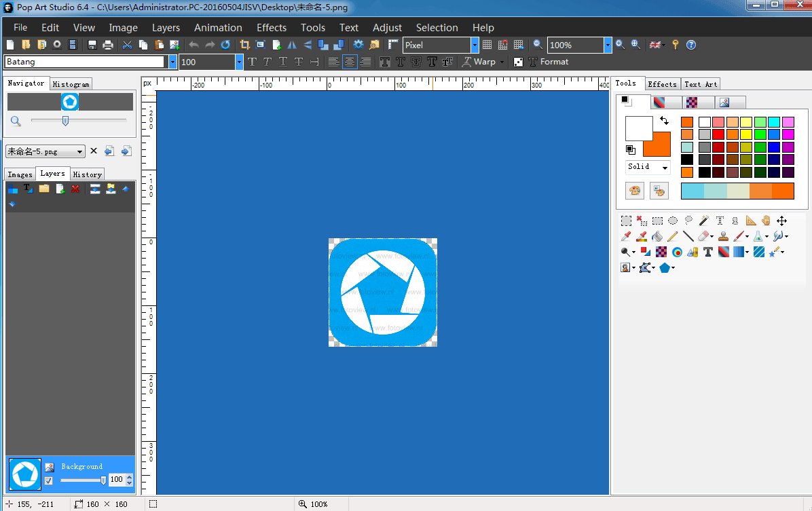Choose the Clone Stamp tool
Viewport: 812px width, 511px height.
724,236
